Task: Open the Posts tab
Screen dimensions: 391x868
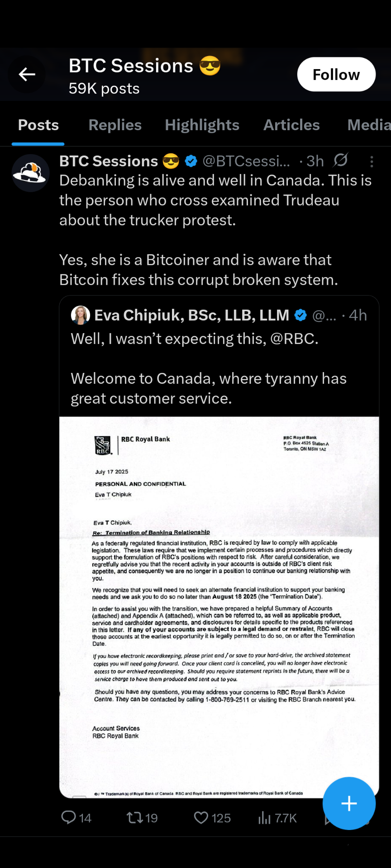Action: click(x=38, y=125)
